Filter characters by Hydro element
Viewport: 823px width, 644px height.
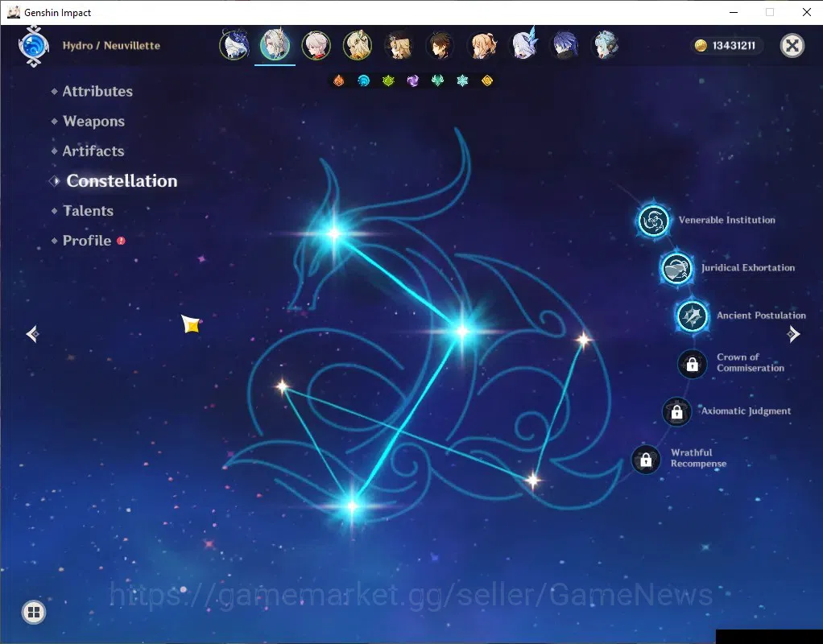364,80
